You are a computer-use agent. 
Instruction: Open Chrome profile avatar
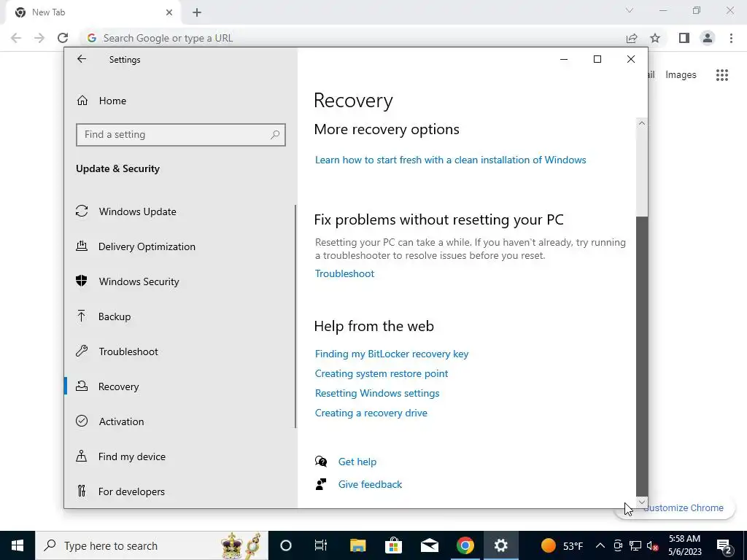(x=708, y=38)
